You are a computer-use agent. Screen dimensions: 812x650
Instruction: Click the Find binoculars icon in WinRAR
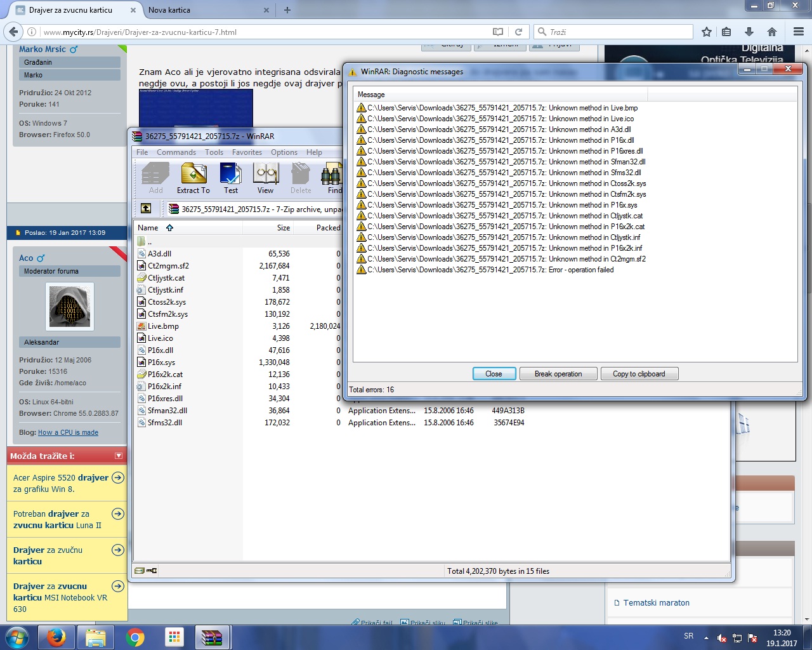(332, 178)
